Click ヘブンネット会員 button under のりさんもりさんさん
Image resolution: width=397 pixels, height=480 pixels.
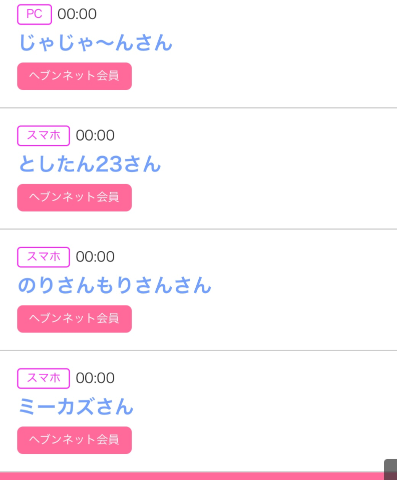74,319
